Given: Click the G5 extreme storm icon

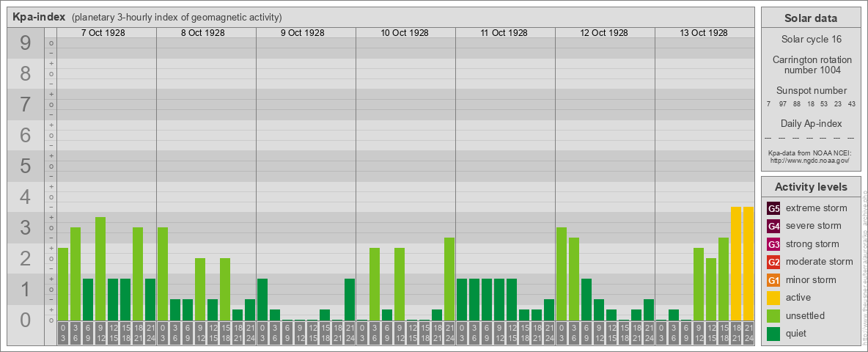Looking at the screenshot, I should (x=773, y=208).
